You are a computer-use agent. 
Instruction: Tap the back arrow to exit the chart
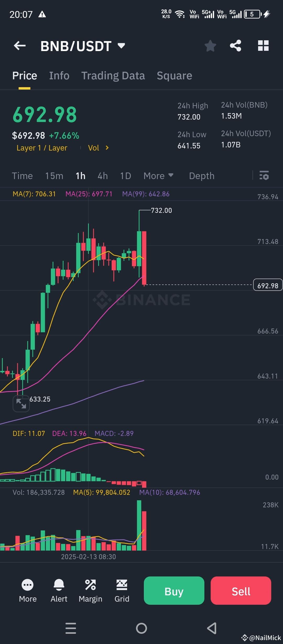[19, 46]
